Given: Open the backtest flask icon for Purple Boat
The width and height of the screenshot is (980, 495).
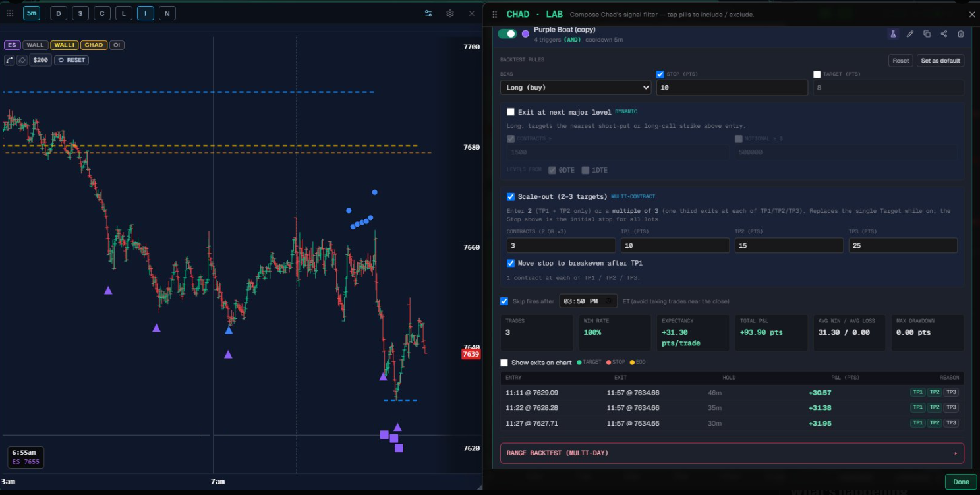Looking at the screenshot, I should click(893, 34).
